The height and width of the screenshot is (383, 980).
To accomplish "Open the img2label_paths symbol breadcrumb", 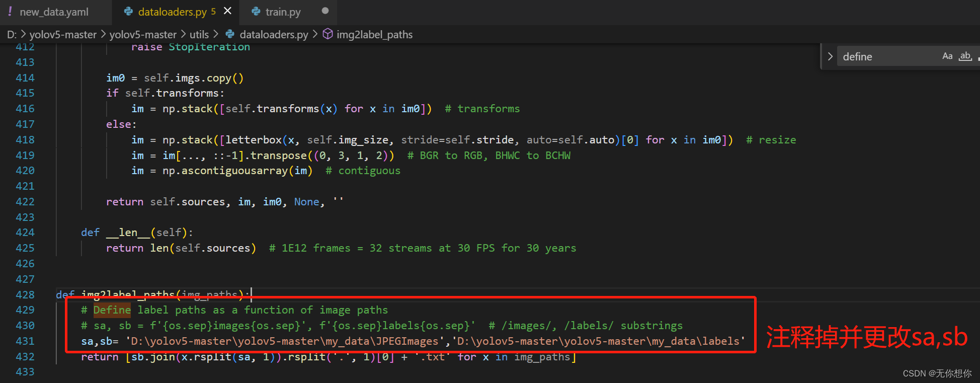I will click(x=374, y=35).
